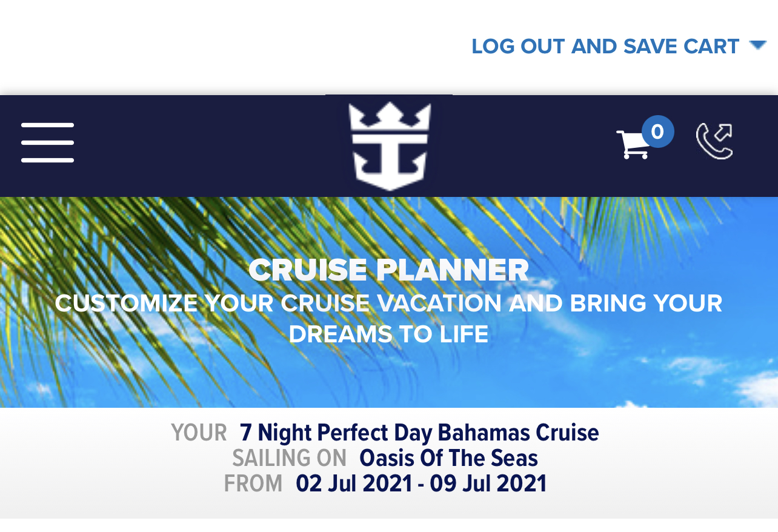Open the hamburger navigation menu

(47, 143)
